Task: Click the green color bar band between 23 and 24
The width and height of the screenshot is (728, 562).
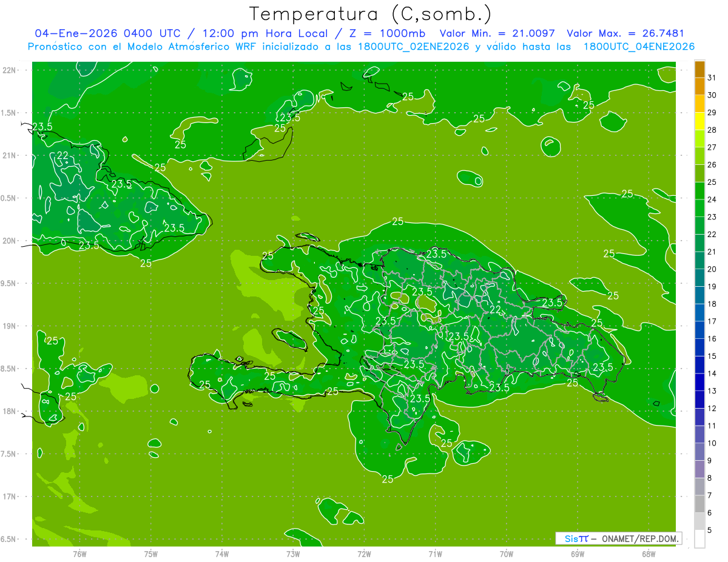Action: point(699,208)
